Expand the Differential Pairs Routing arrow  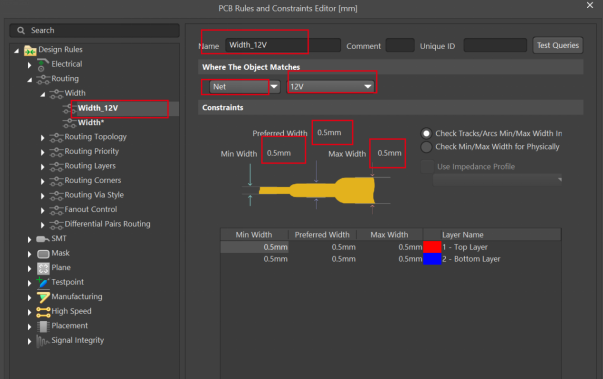43,225
